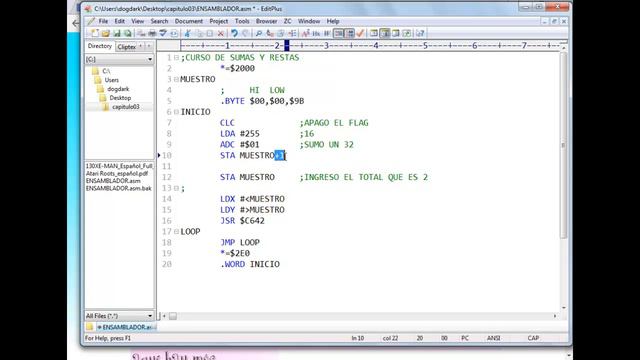The width and height of the screenshot is (640, 360).
Task: Open the View menu
Action: pyautogui.click(x=138, y=21)
